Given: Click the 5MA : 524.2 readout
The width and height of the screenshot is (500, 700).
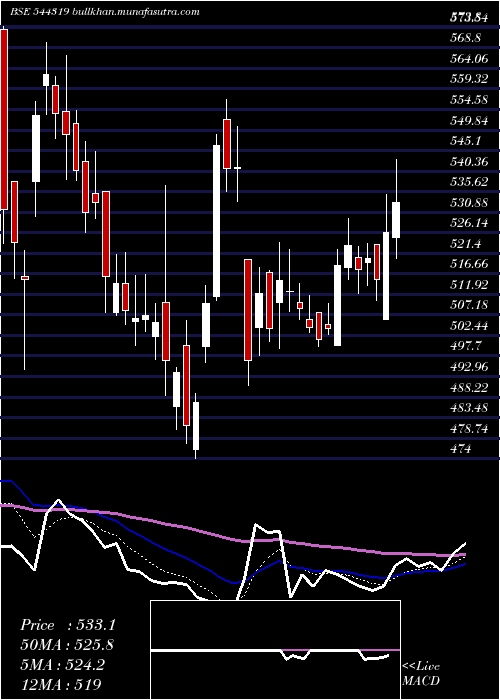Looking at the screenshot, I should (62, 665).
